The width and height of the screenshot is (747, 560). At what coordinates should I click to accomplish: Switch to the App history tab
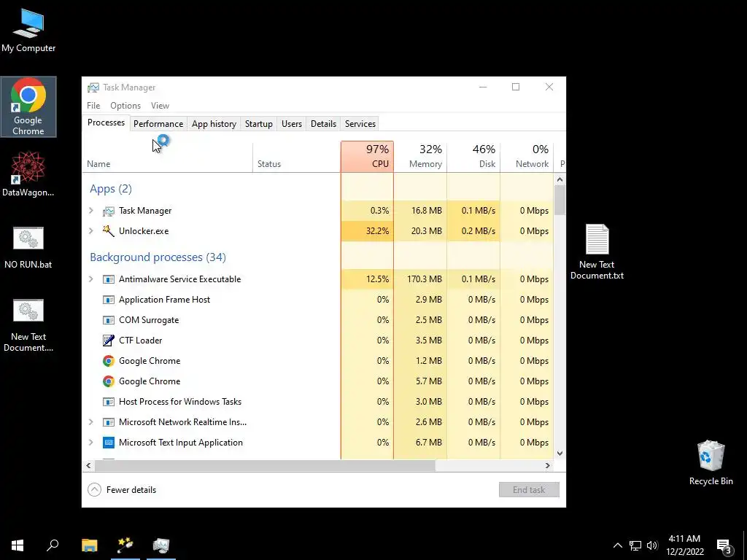coord(214,124)
